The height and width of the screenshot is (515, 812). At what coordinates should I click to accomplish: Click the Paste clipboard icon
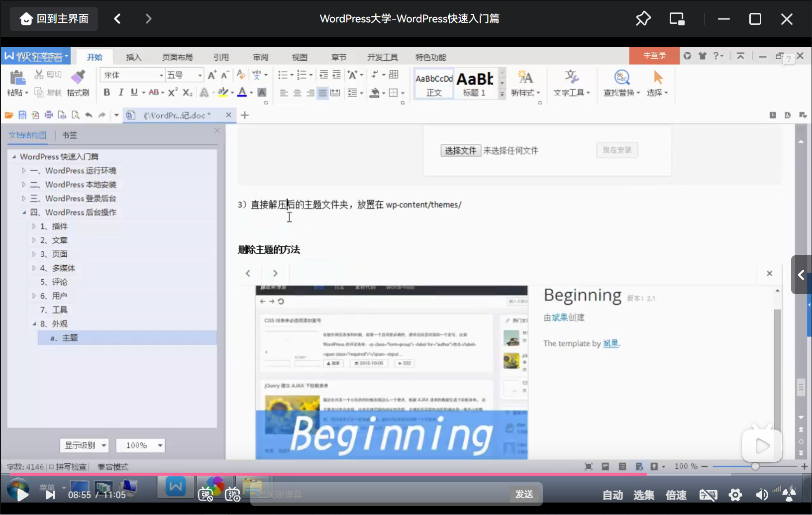(17, 78)
